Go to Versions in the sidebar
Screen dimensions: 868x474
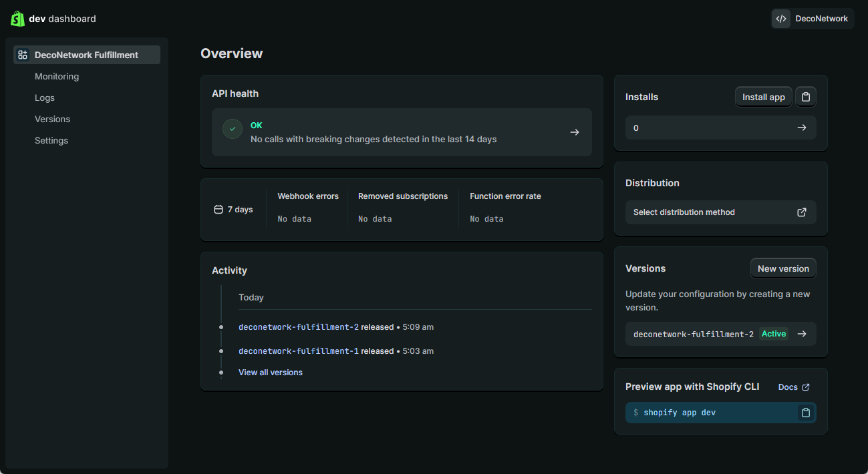click(x=52, y=119)
